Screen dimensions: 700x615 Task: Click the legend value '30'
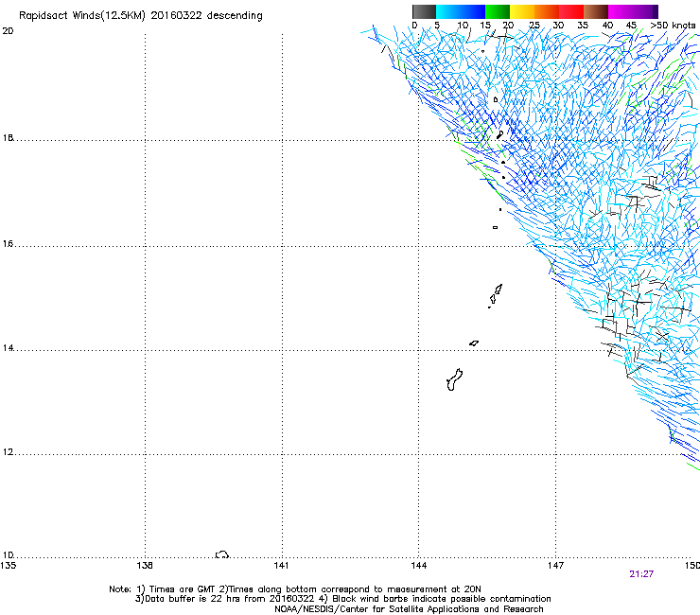(558, 26)
